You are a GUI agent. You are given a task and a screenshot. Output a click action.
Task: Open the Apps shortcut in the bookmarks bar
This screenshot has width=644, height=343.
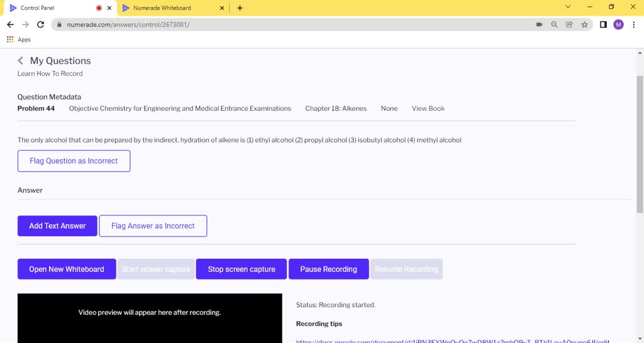(x=19, y=40)
